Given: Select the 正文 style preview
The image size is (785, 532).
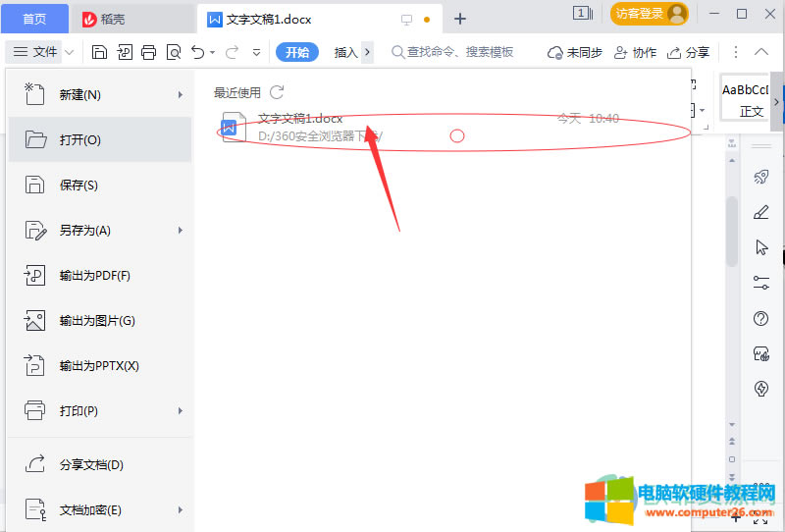Looking at the screenshot, I should point(745,99).
